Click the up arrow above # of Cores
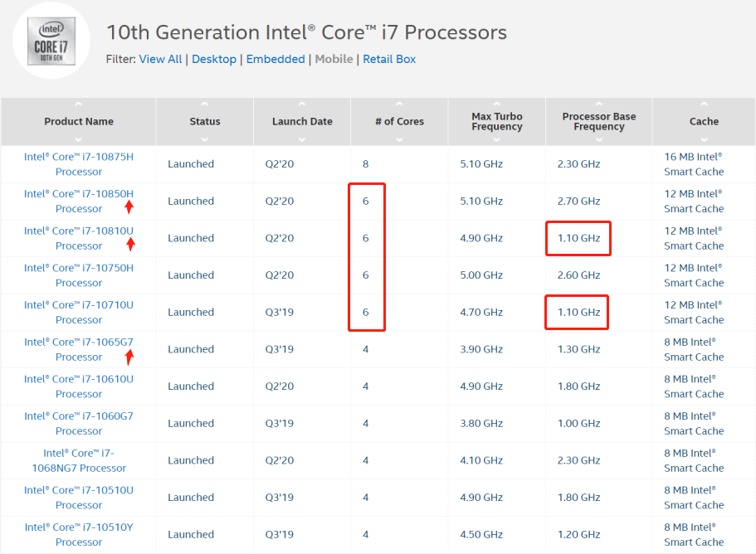This screenshot has width=756, height=554. tap(399, 104)
